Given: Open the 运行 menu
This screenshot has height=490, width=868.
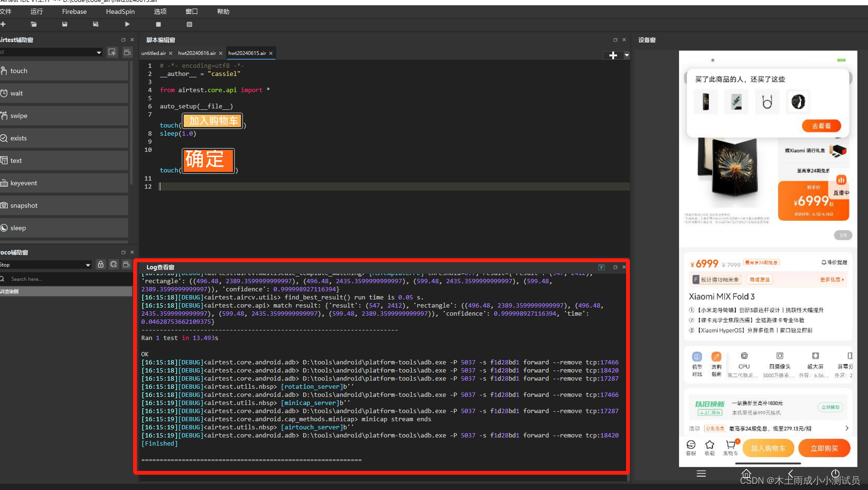Looking at the screenshot, I should pos(37,11).
